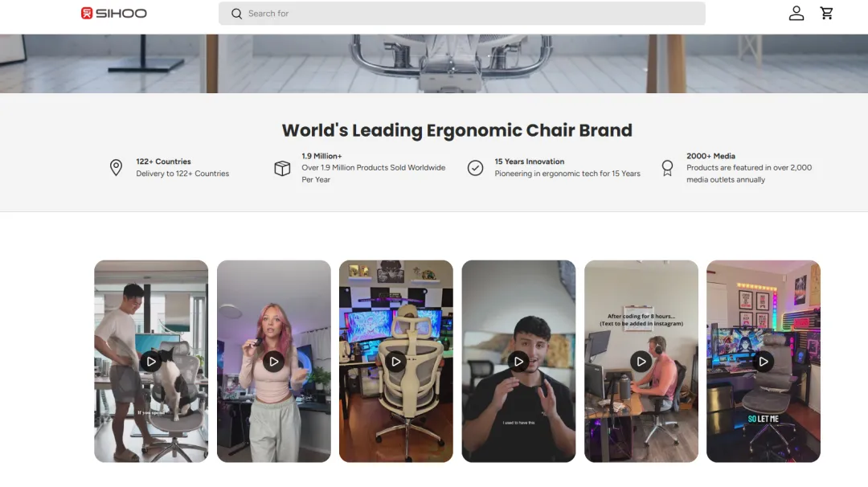Screen dimensions: 868x487
Task: Play the pink-haired woman video
Action: pyautogui.click(x=273, y=362)
